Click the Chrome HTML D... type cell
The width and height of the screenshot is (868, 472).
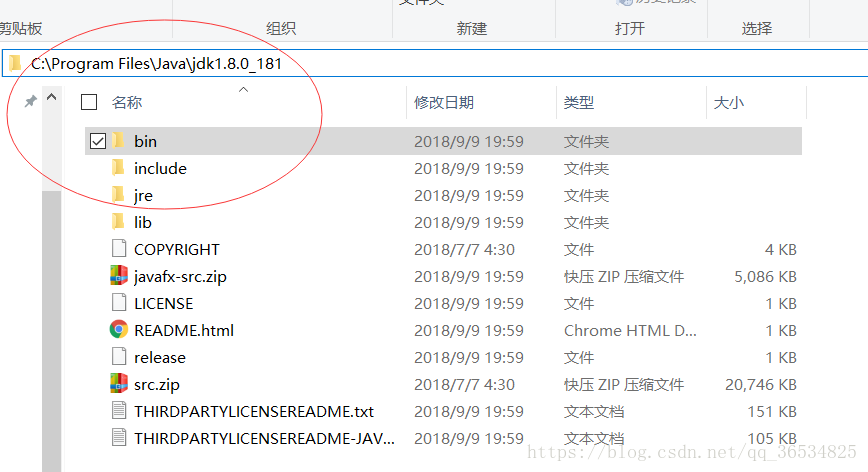coord(630,330)
